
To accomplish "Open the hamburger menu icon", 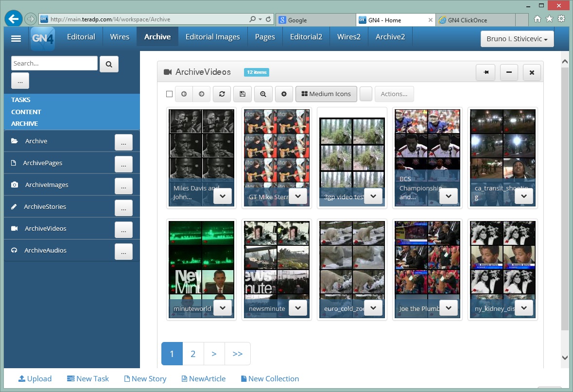I will [16, 38].
